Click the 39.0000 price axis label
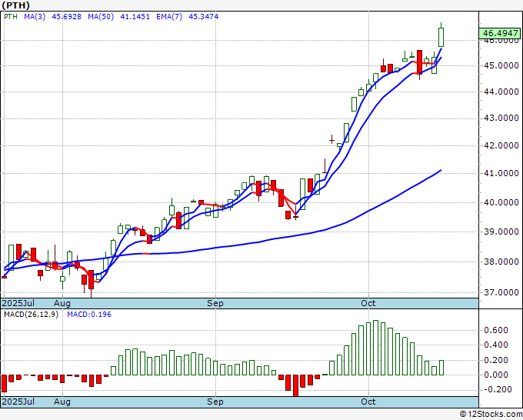Image resolution: width=523 pixels, height=420 pixels. (501, 232)
